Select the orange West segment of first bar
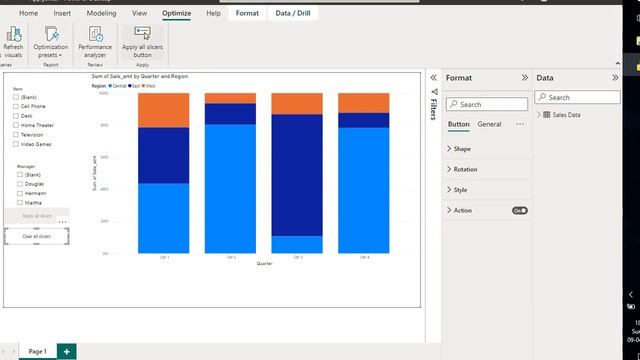640x360 pixels. [163, 110]
